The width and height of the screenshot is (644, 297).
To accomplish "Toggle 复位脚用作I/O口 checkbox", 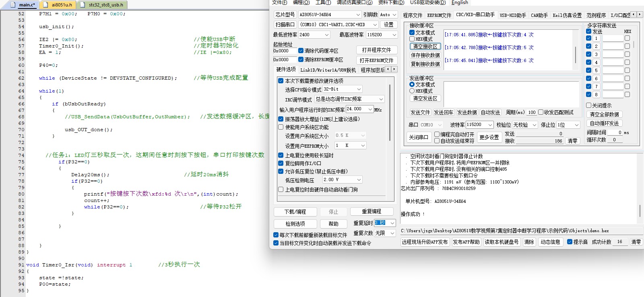I will click(281, 163).
